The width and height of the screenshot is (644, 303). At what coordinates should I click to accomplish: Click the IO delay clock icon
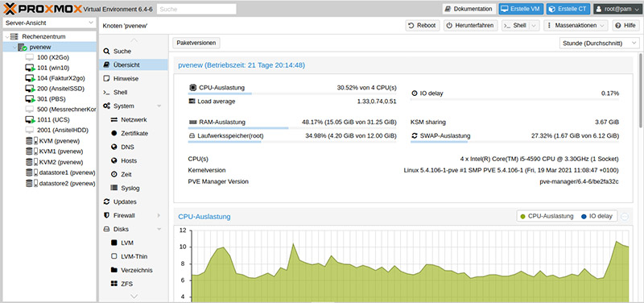tap(415, 93)
